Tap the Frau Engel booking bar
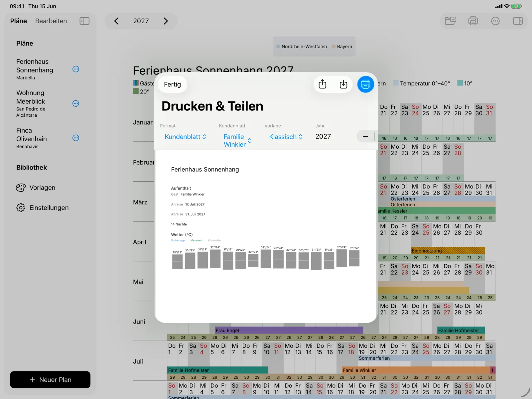 [289, 330]
